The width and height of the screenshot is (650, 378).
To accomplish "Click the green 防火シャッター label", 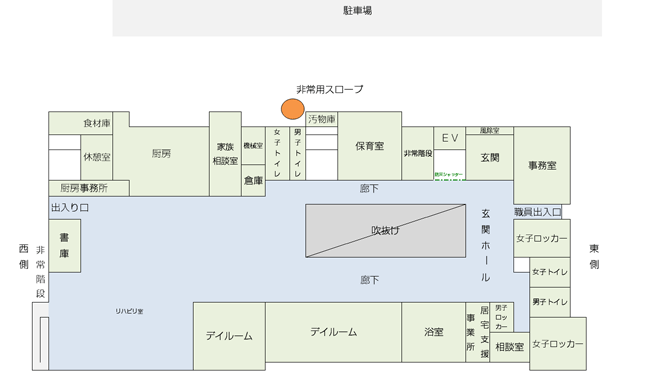I will point(449,175).
